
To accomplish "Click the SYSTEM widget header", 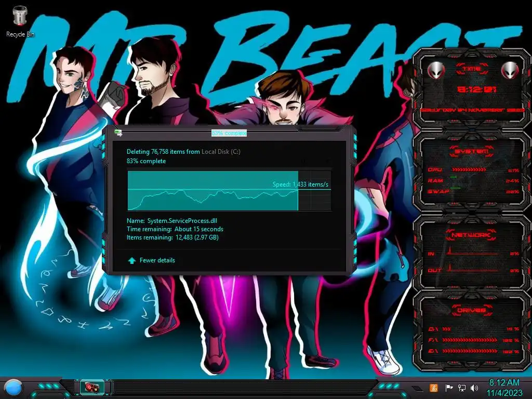I will tap(471, 151).
